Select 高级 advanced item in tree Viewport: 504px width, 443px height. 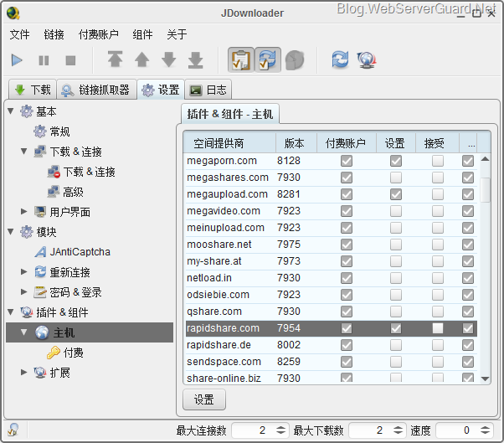tap(65, 192)
